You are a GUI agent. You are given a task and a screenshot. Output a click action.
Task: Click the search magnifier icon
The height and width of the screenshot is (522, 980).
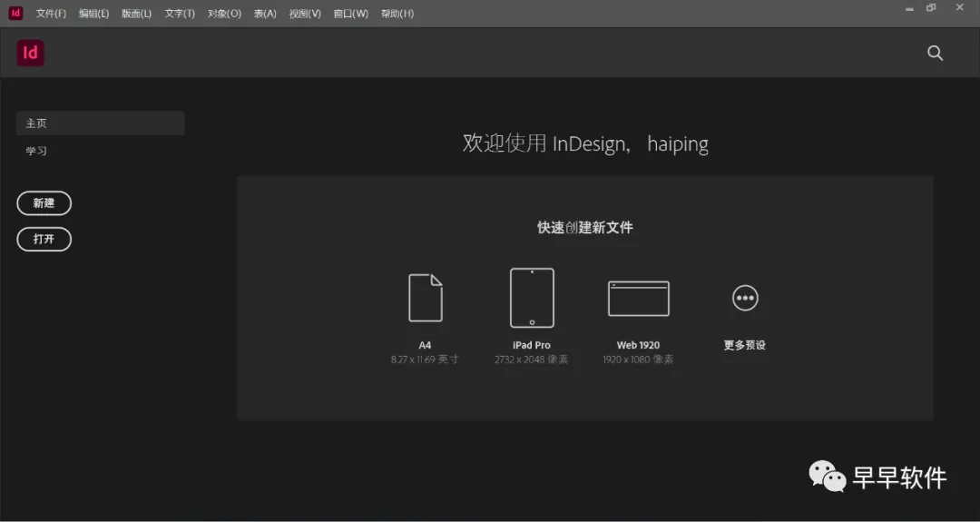pyautogui.click(x=935, y=54)
